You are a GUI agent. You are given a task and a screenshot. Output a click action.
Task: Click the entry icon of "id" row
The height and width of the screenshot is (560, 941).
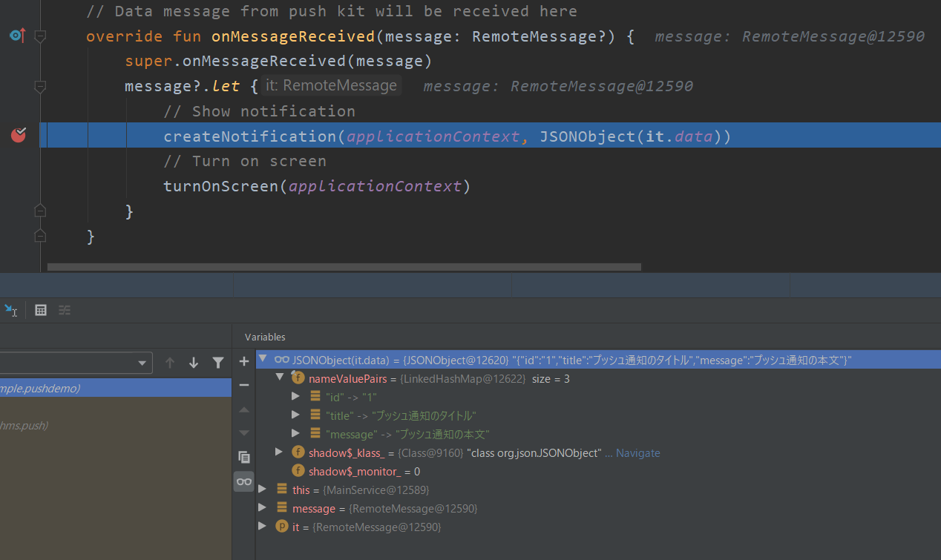pyautogui.click(x=315, y=397)
